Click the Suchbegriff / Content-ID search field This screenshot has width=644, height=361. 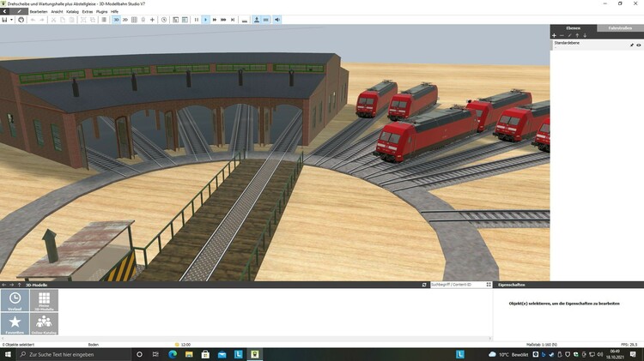[x=457, y=285]
